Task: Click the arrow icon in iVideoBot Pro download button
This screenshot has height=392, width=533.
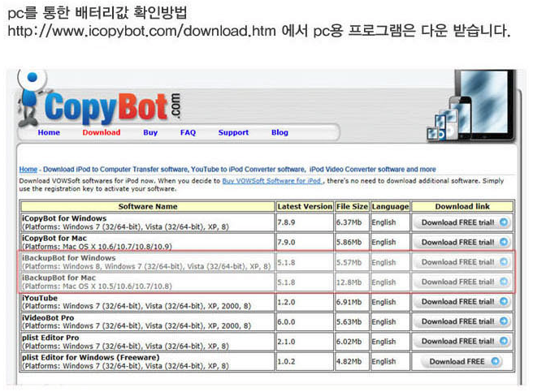Action: coord(504,321)
